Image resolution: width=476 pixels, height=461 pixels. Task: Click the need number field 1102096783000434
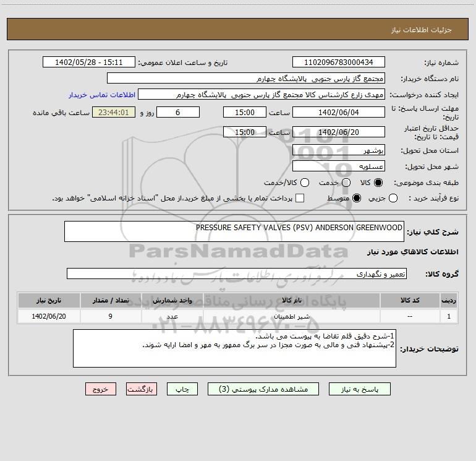338,62
